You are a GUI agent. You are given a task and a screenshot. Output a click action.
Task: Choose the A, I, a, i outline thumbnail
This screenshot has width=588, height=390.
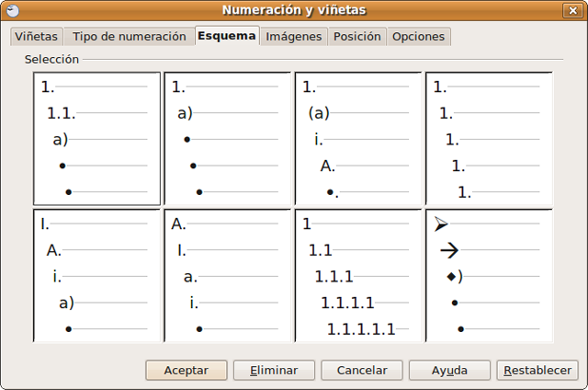click(227, 275)
